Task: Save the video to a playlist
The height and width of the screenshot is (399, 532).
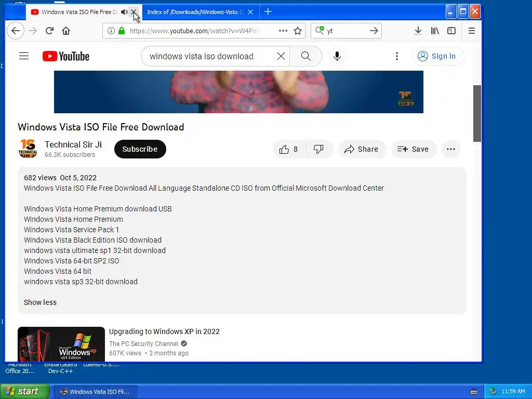Action: [x=414, y=149]
